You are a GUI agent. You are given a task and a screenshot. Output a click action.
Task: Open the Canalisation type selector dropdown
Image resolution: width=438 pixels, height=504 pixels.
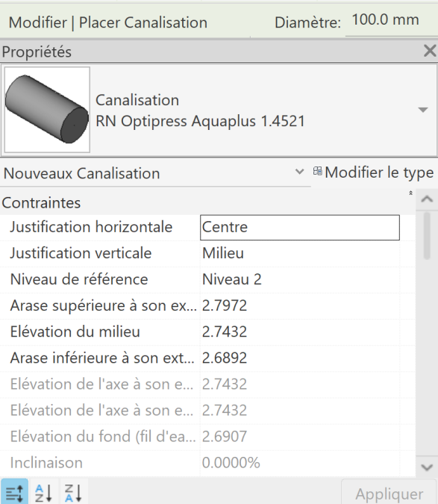423,110
